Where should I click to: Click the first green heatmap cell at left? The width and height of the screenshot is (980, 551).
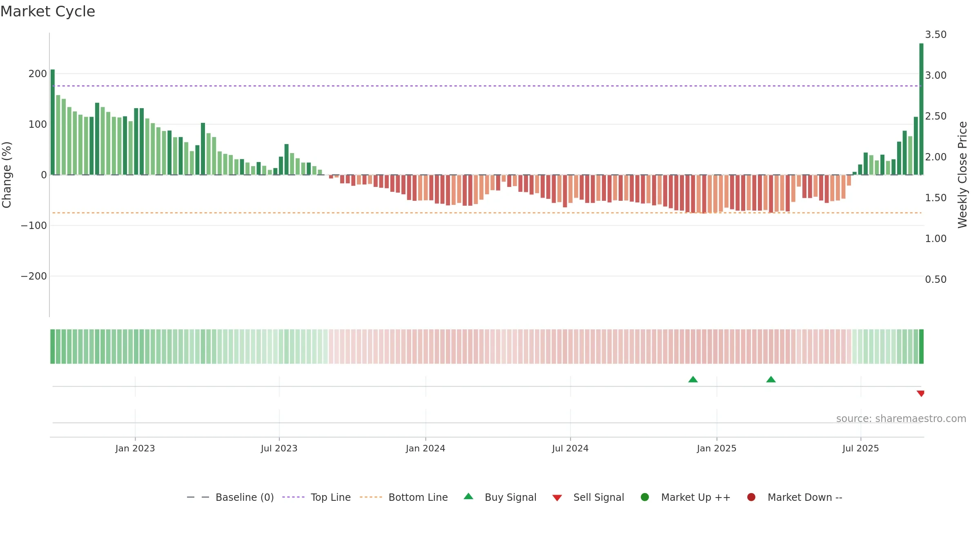click(x=53, y=347)
